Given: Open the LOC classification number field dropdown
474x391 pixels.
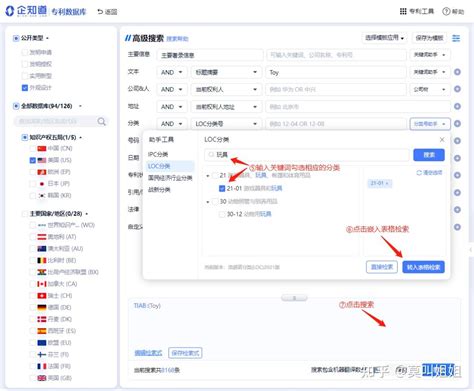Looking at the screenshot, I should point(227,124).
